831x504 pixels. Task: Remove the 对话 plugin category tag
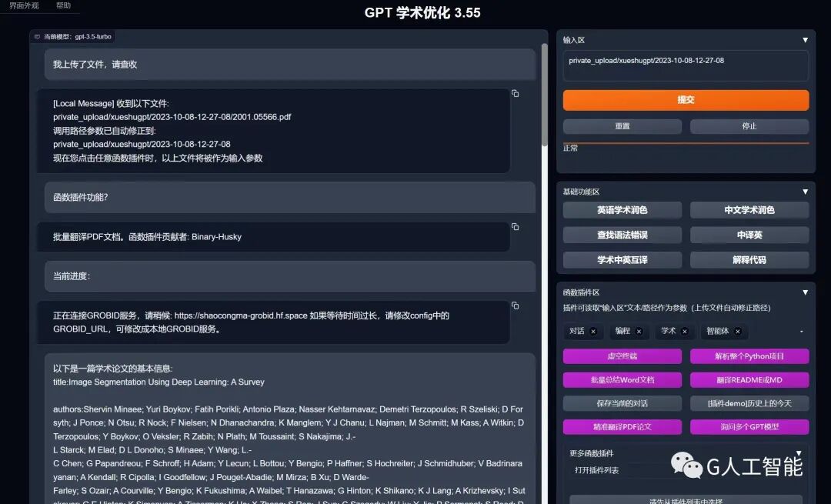pos(593,331)
